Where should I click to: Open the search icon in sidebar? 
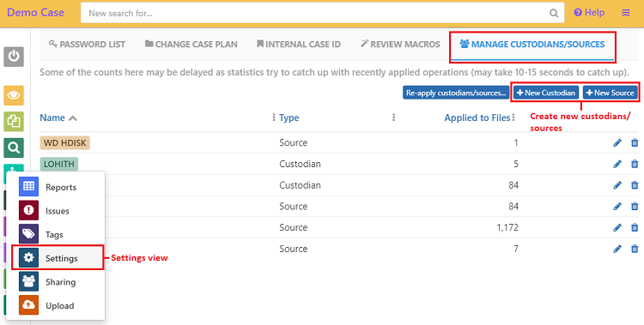[14, 147]
